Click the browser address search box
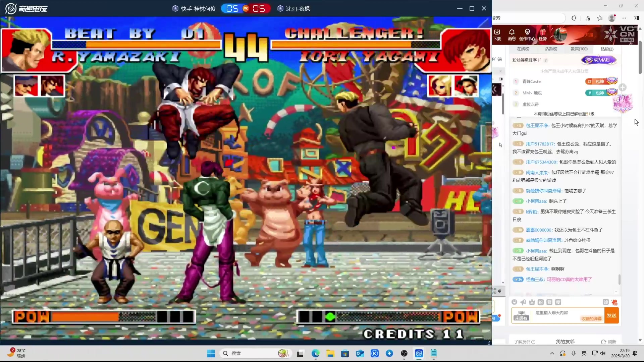Screen dimensions: 644x362 click(x=529, y=18)
